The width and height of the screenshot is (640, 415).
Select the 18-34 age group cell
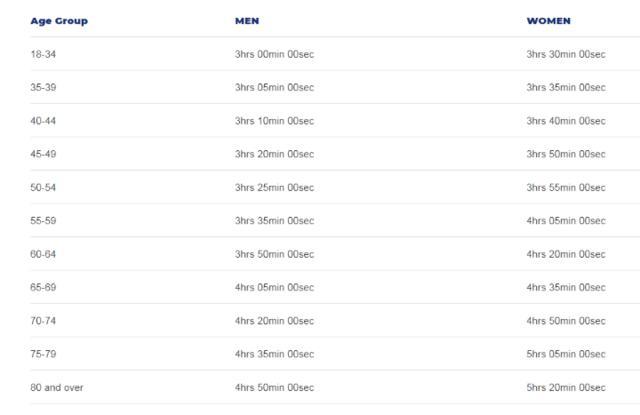43,54
